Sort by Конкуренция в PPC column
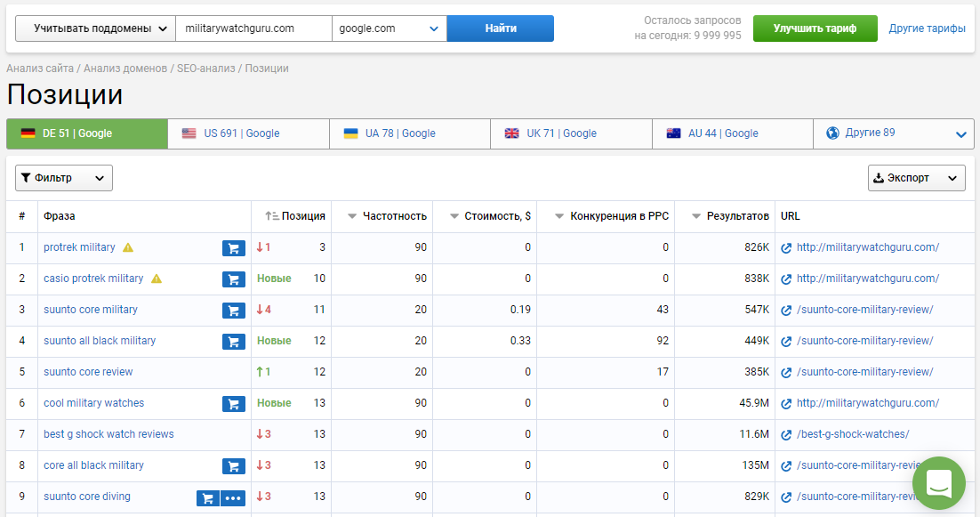980x517 pixels. pyautogui.click(x=612, y=215)
